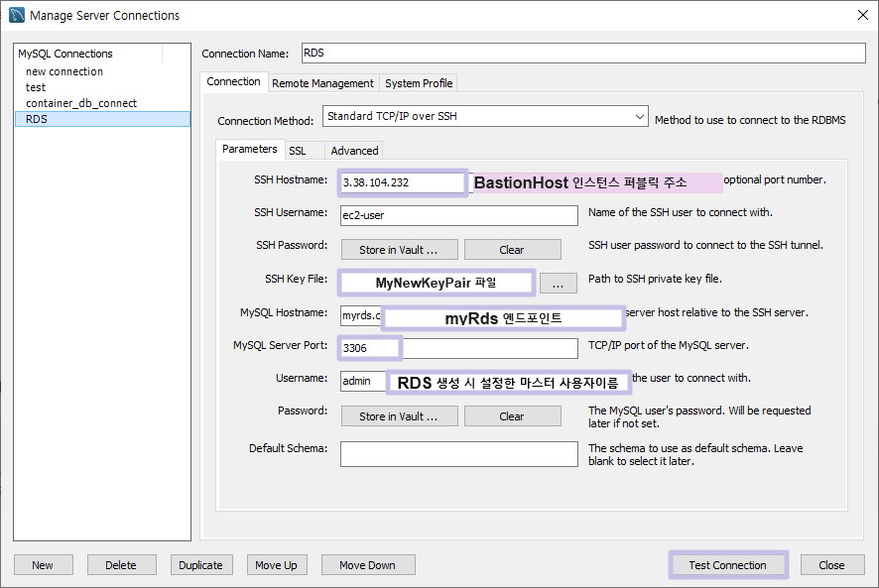Close the Manage Server Connections window

pyautogui.click(x=863, y=15)
